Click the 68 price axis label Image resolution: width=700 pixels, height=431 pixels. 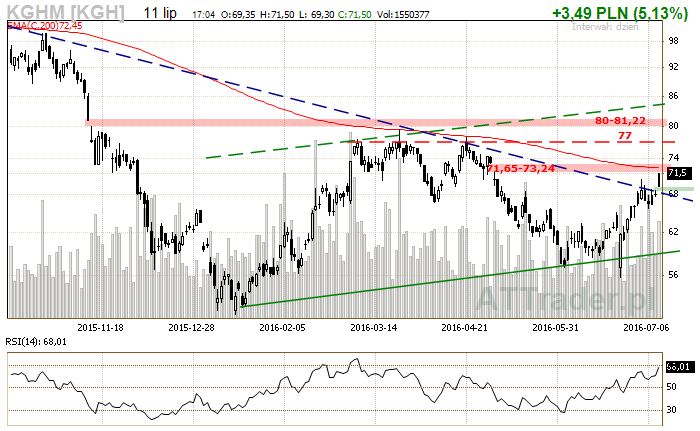click(673, 194)
